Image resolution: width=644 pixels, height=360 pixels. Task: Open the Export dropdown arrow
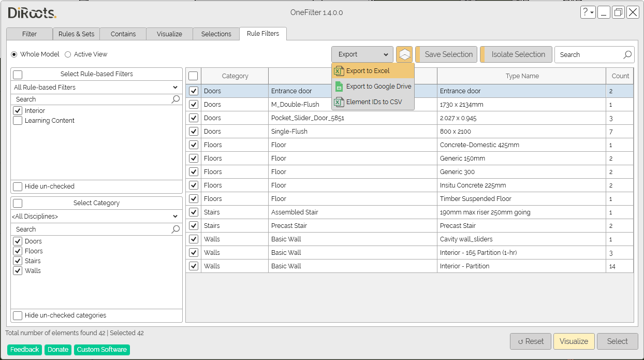[x=385, y=54]
